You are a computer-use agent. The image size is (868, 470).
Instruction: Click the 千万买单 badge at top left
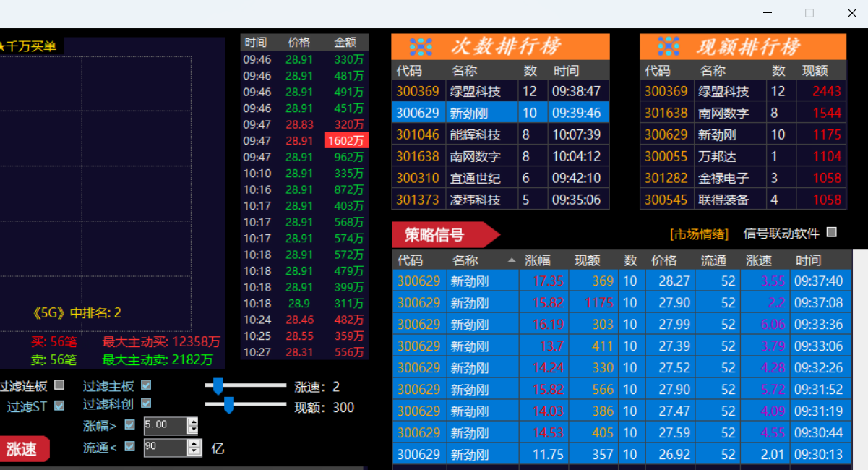point(30,45)
